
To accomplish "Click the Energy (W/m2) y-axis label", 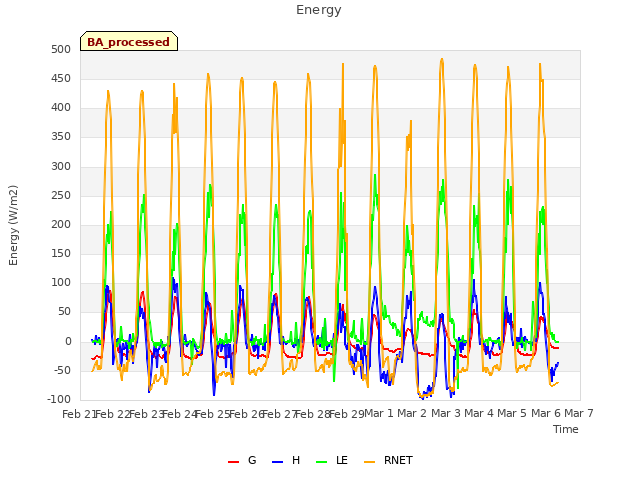I will tap(13, 225).
